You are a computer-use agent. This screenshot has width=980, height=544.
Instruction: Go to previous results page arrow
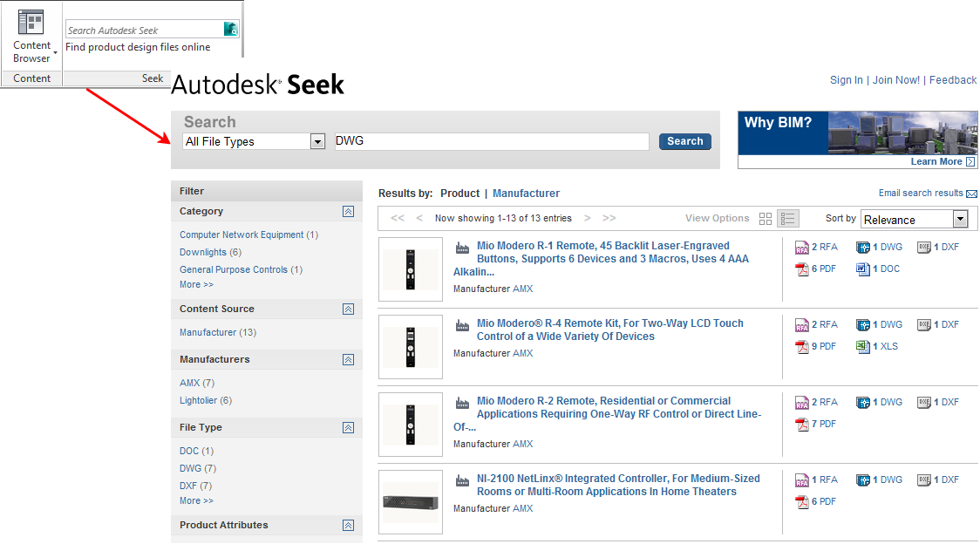pos(419,218)
